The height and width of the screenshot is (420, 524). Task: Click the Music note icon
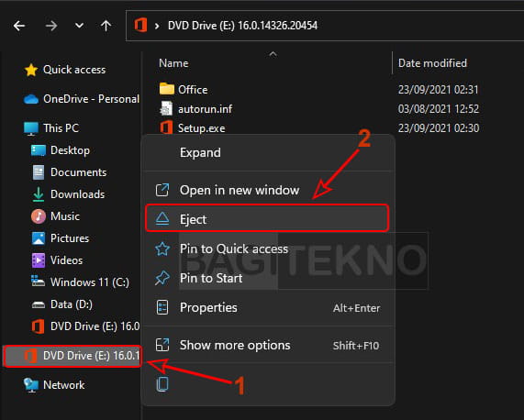click(x=39, y=216)
